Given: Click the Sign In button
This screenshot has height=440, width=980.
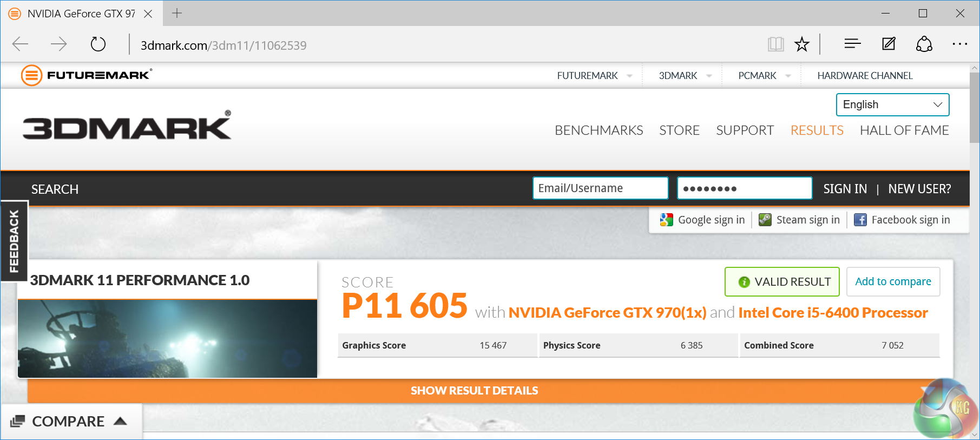Looking at the screenshot, I should (845, 189).
